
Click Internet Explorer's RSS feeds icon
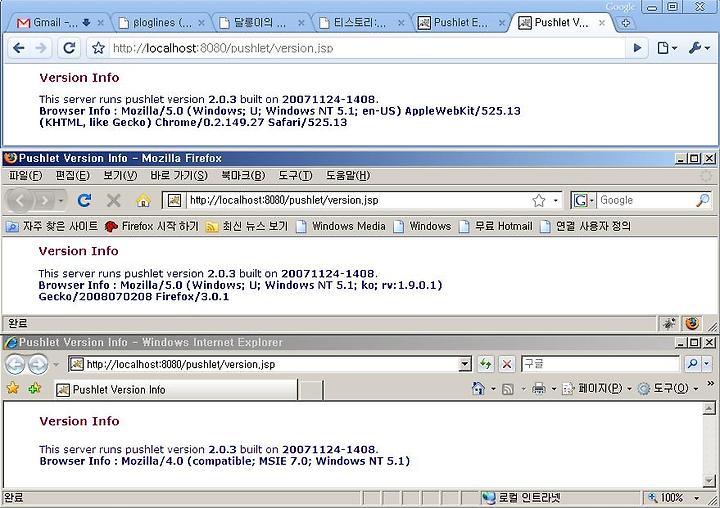point(508,389)
